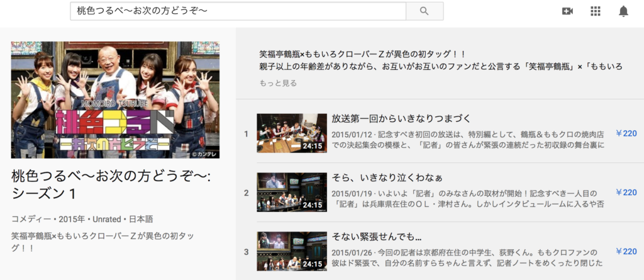Screen dimensions: 644x280
Task: Open the create video camera icon
Action: (567, 11)
